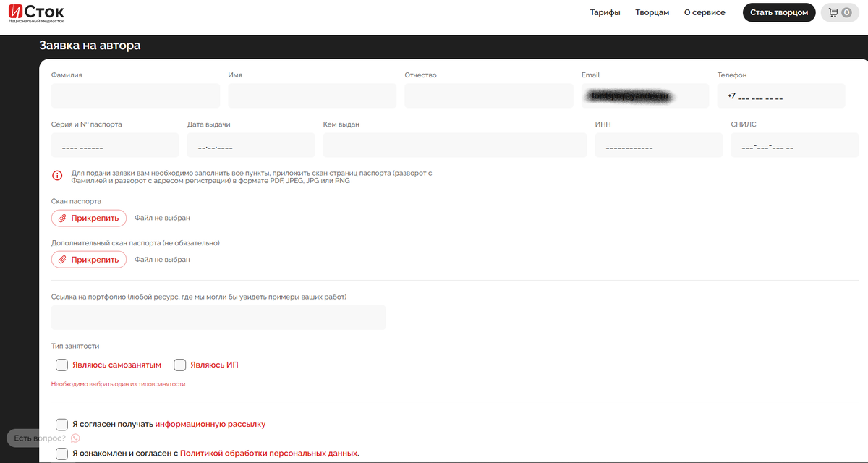Check the newsletter consent checkbox

point(62,424)
